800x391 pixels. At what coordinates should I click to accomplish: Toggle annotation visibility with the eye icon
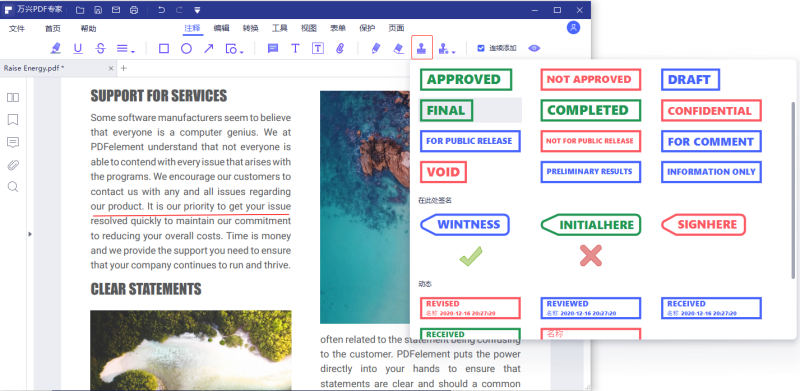534,48
